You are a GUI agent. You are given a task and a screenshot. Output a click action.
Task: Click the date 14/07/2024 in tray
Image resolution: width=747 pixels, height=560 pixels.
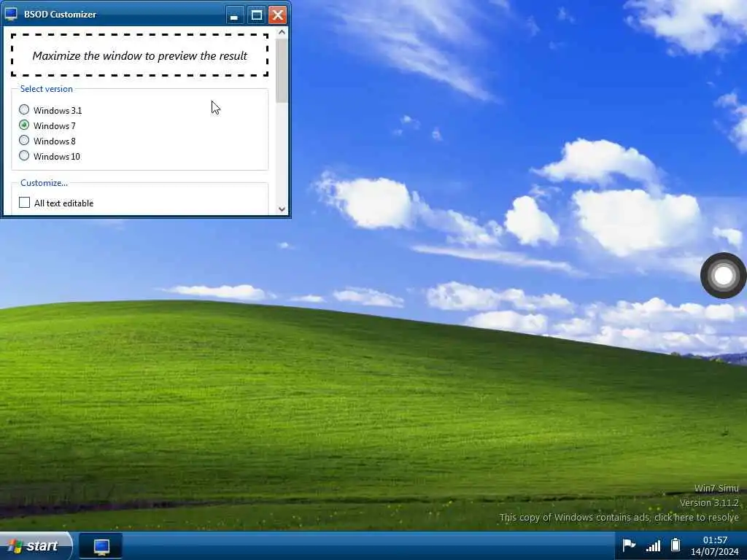(715, 552)
